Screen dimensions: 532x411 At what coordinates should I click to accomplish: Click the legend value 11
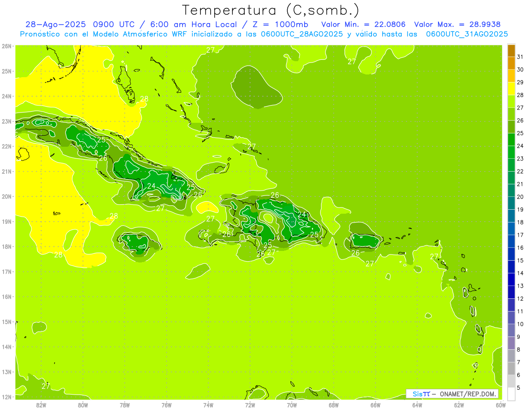pyautogui.click(x=520, y=311)
